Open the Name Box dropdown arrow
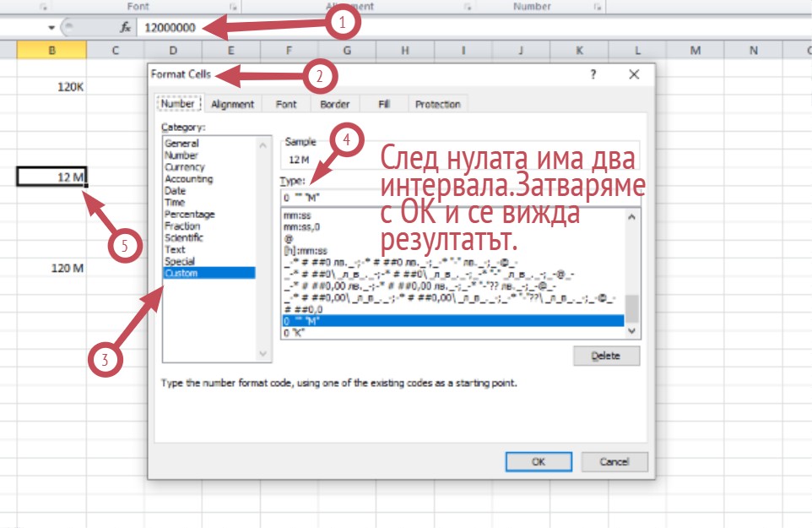The image size is (812, 528). click(x=51, y=27)
